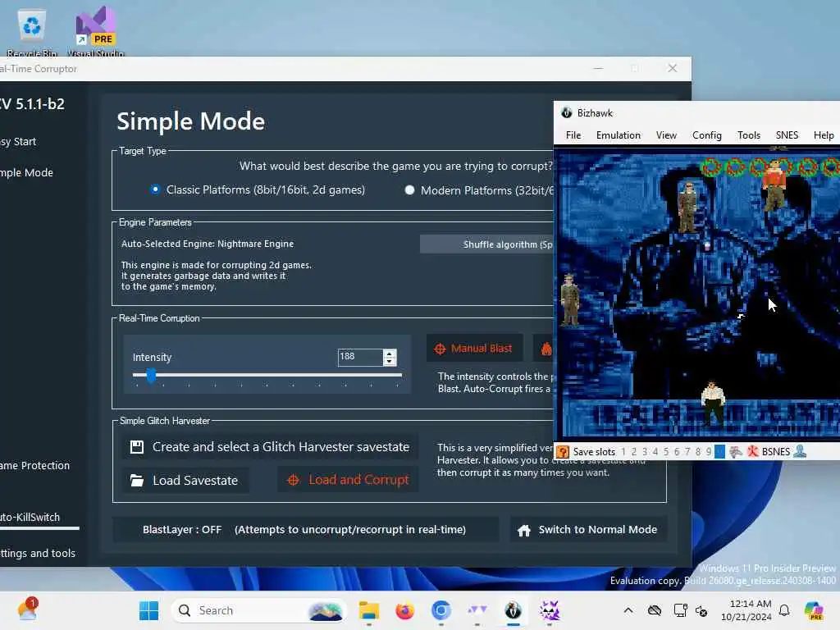Click Switch to Normal Mode button
The height and width of the screenshot is (630, 840).
[587, 530]
